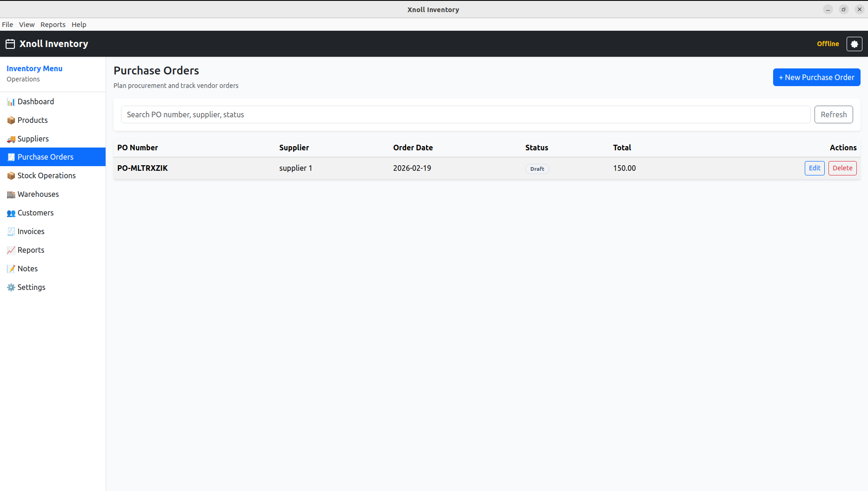Select the Products section

click(33, 120)
